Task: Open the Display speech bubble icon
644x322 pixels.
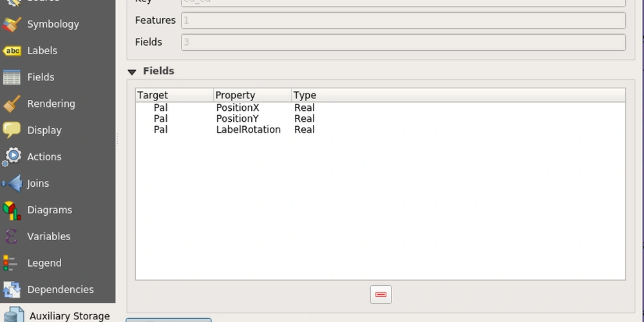Action: (x=12, y=130)
